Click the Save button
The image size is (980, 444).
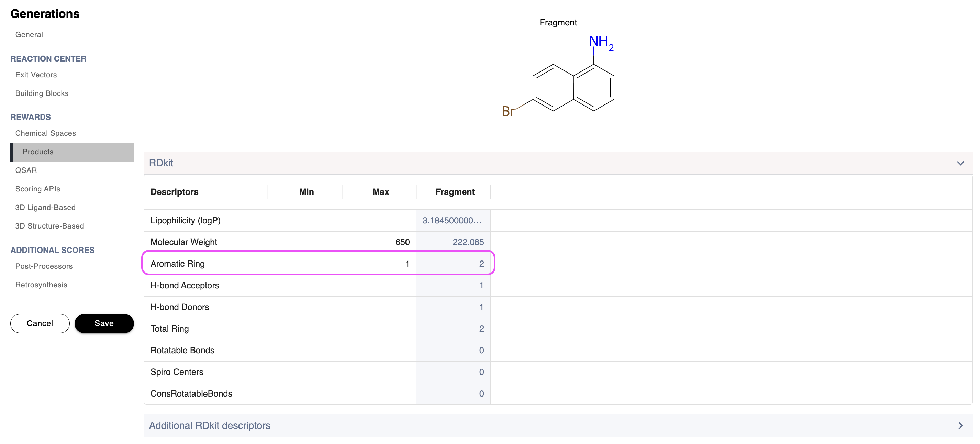click(104, 323)
